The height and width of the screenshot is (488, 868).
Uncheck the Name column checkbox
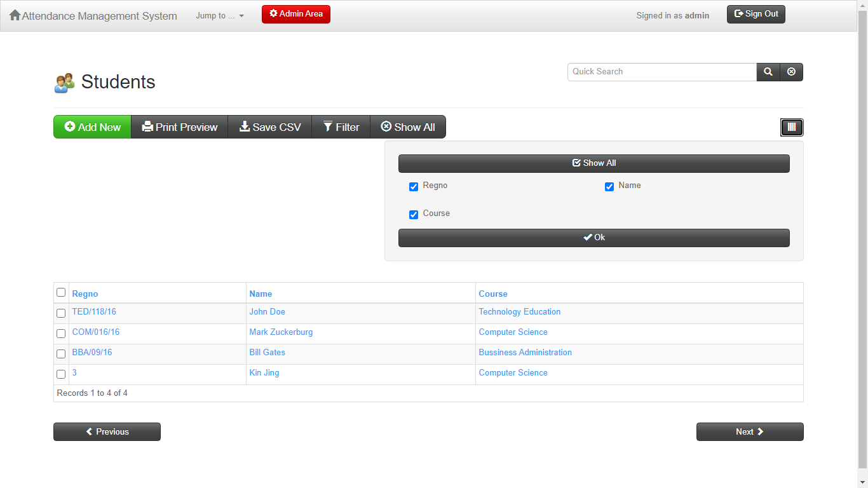click(x=609, y=186)
